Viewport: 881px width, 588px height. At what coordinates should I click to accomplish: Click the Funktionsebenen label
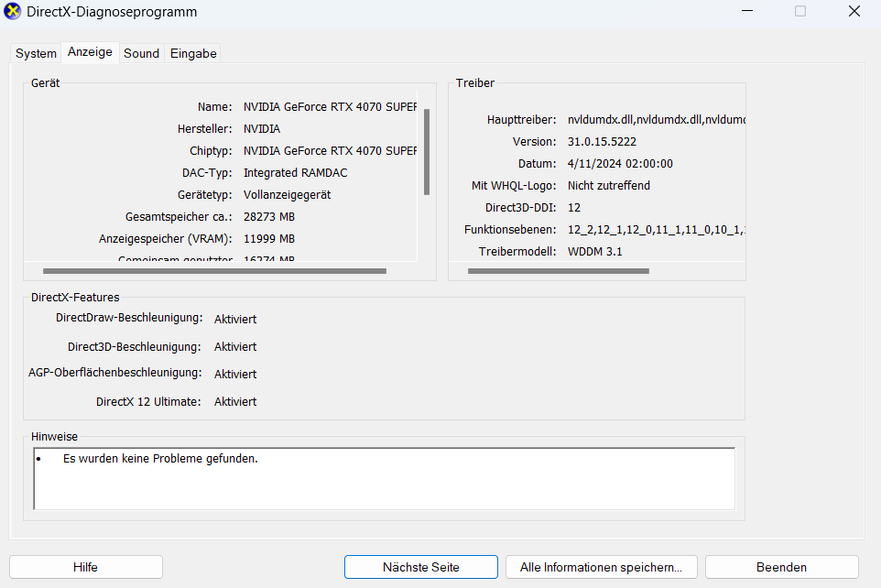[510, 229]
